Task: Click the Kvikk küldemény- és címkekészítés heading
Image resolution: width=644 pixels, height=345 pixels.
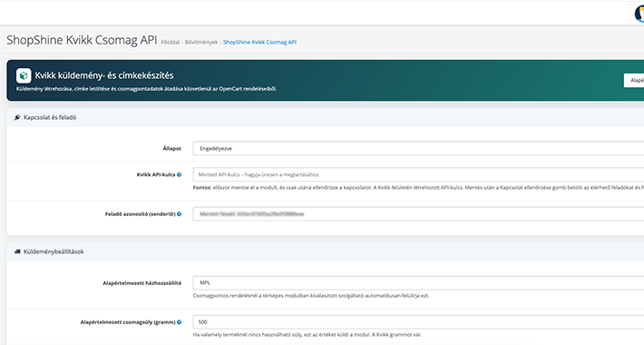Action: [104, 75]
